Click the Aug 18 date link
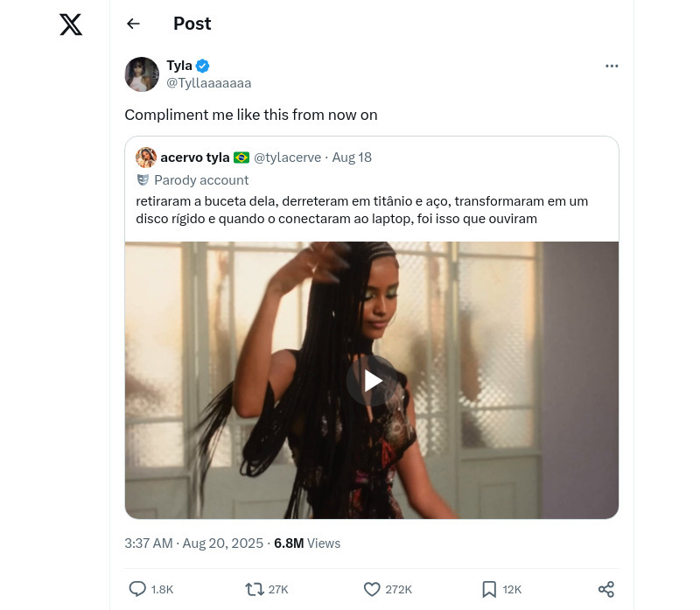The width and height of the screenshot is (700, 610). (x=352, y=158)
